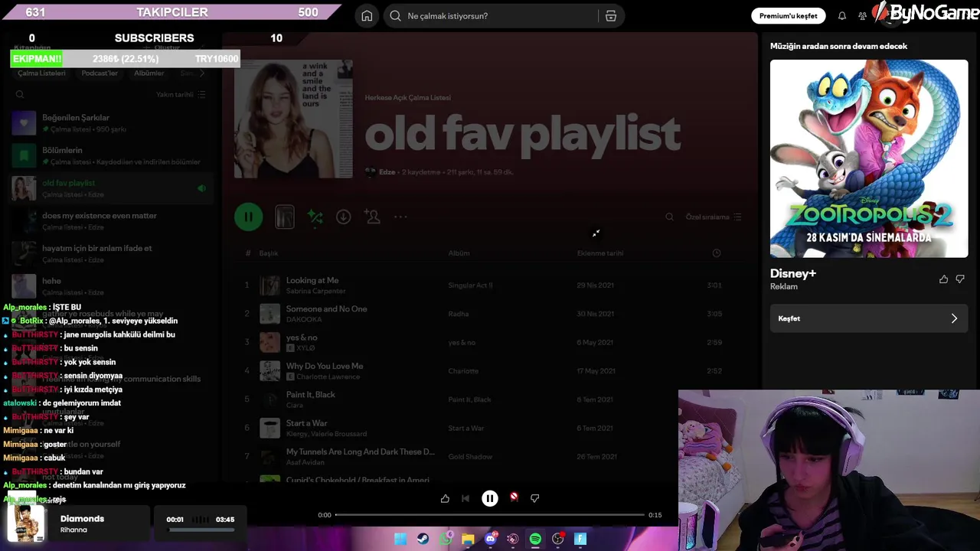This screenshot has height=551, width=980.
Task: Open OBS Studio from the taskbar
Action: [x=558, y=539]
